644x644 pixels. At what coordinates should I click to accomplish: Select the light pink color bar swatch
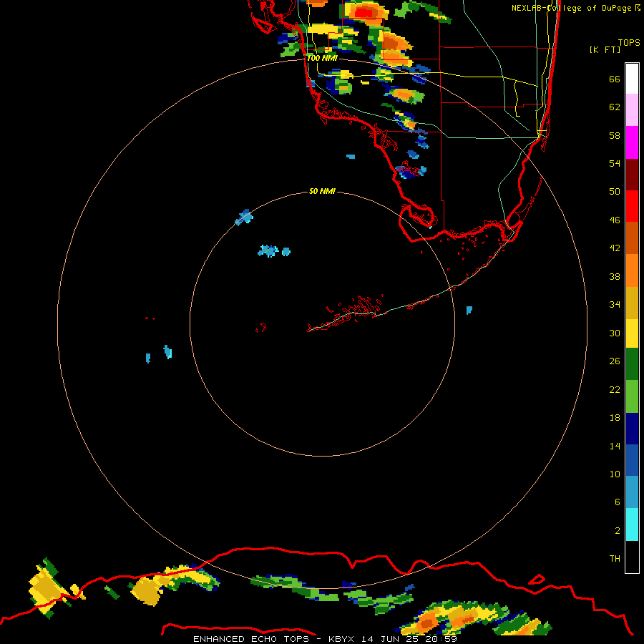pyautogui.click(x=632, y=110)
